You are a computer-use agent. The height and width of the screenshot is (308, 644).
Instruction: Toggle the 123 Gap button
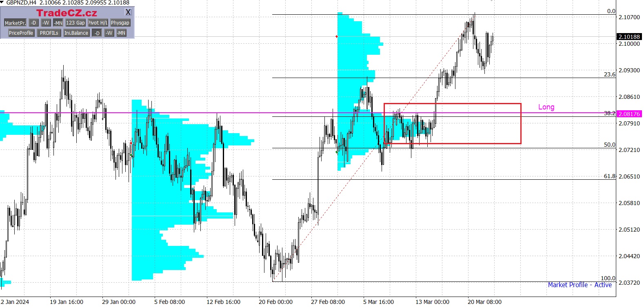pos(76,23)
